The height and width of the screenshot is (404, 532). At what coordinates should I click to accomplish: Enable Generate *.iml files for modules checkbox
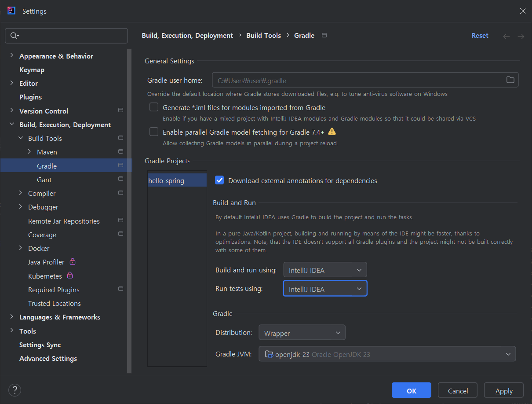pyautogui.click(x=154, y=107)
